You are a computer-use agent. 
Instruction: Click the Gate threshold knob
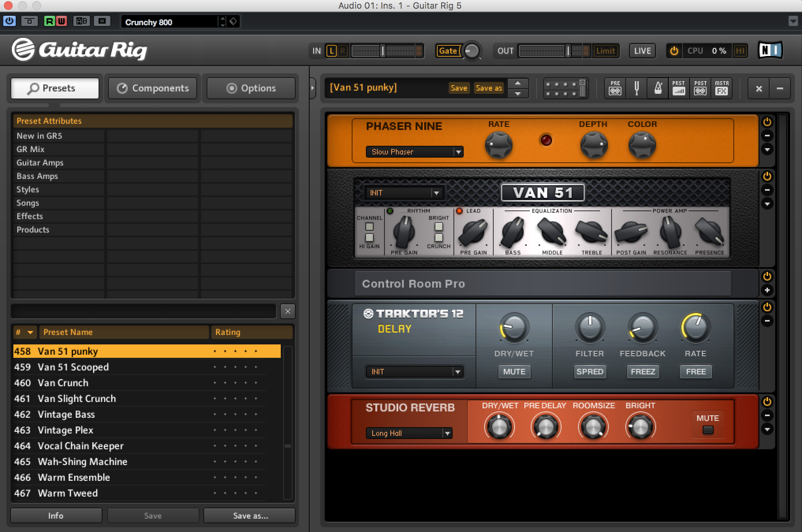(x=472, y=50)
